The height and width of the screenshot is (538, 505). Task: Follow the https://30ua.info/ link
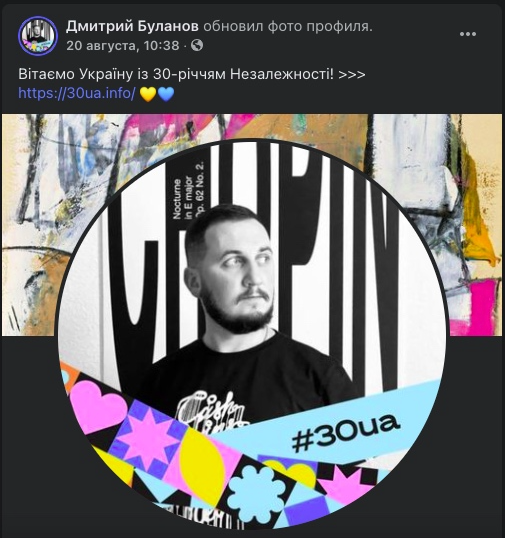pos(77,93)
